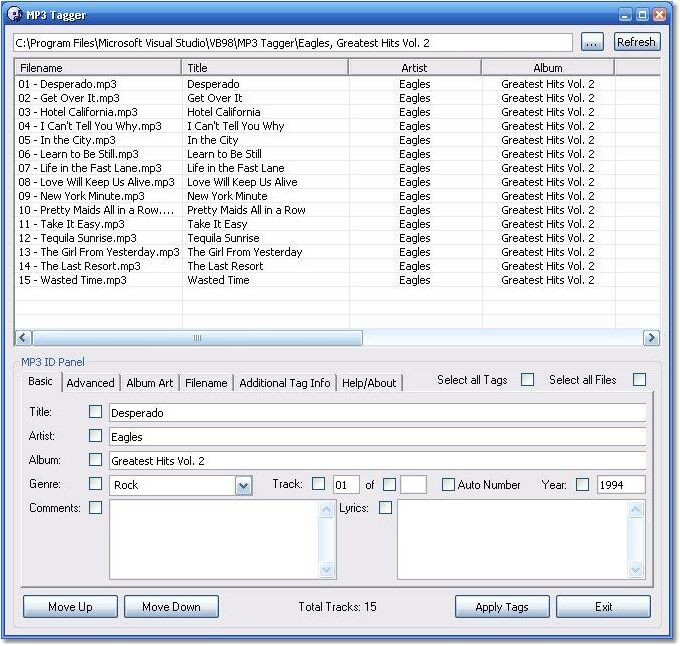Select file 14 - The Last Resort.mp3
This screenshot has width=680, height=646.
(79, 266)
